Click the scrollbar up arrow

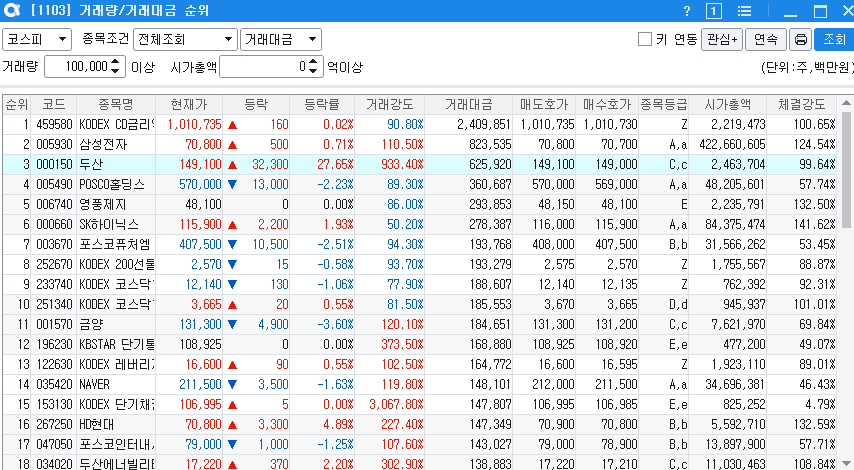pos(846,103)
